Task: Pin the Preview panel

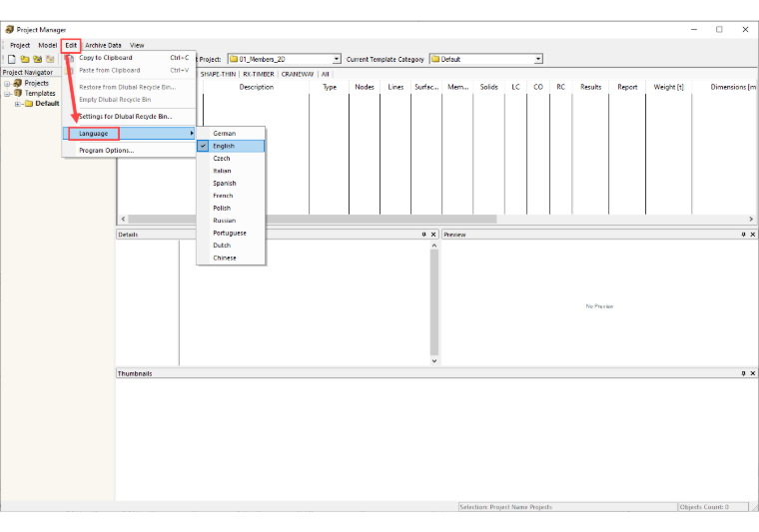Action: [743, 235]
